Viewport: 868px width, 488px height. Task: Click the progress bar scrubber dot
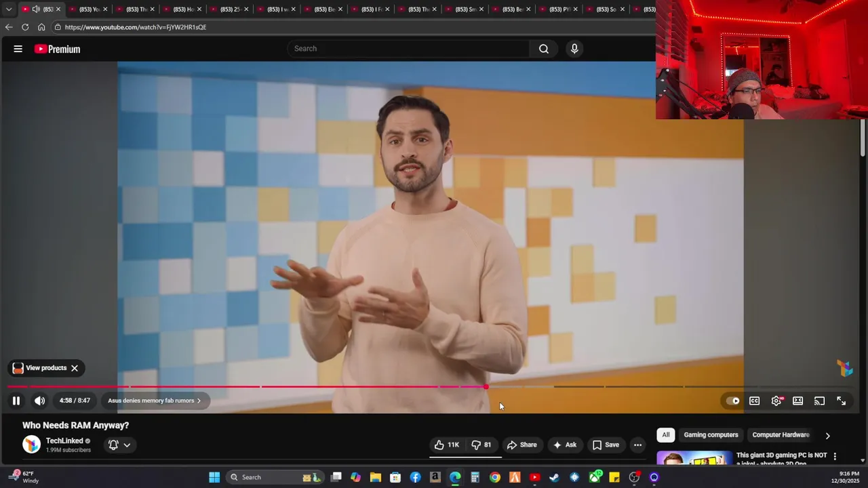(486, 387)
